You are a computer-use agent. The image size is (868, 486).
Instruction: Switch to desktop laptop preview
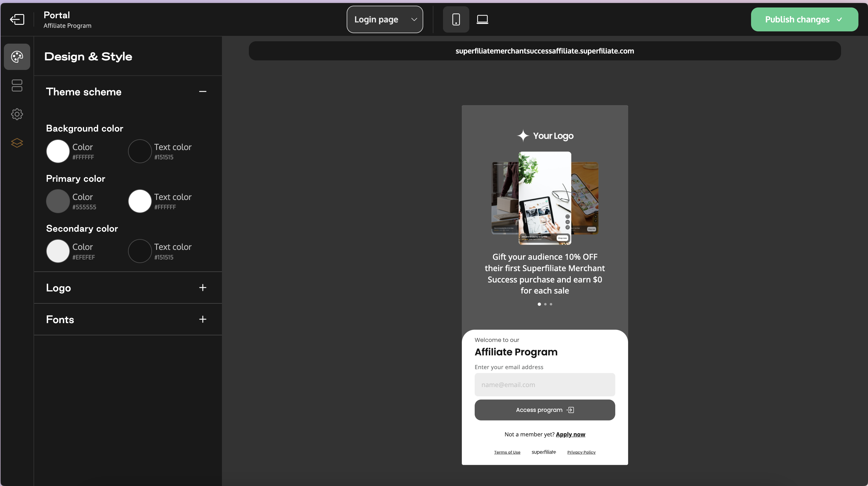tap(482, 19)
